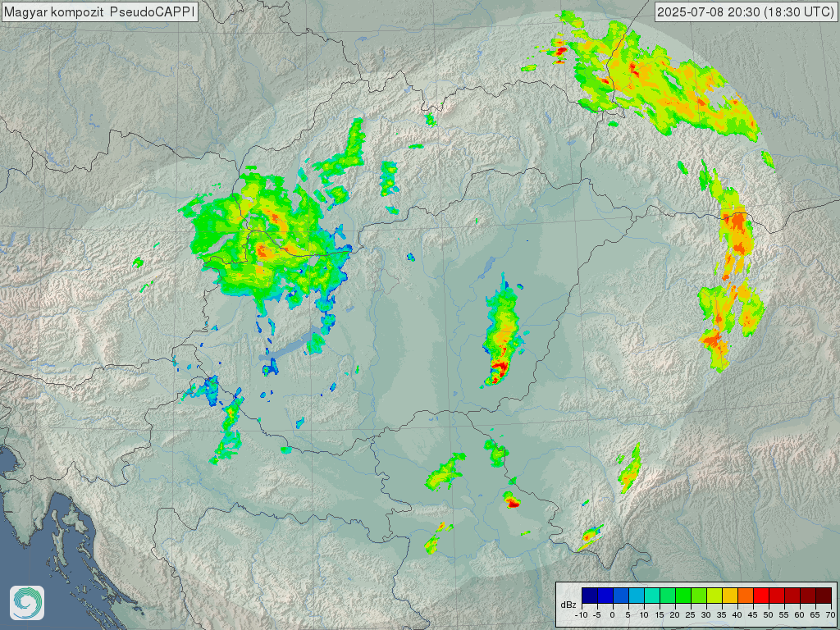Select the 50 to 55 dBz swatch
840x630 pixels.
[x=777, y=596]
